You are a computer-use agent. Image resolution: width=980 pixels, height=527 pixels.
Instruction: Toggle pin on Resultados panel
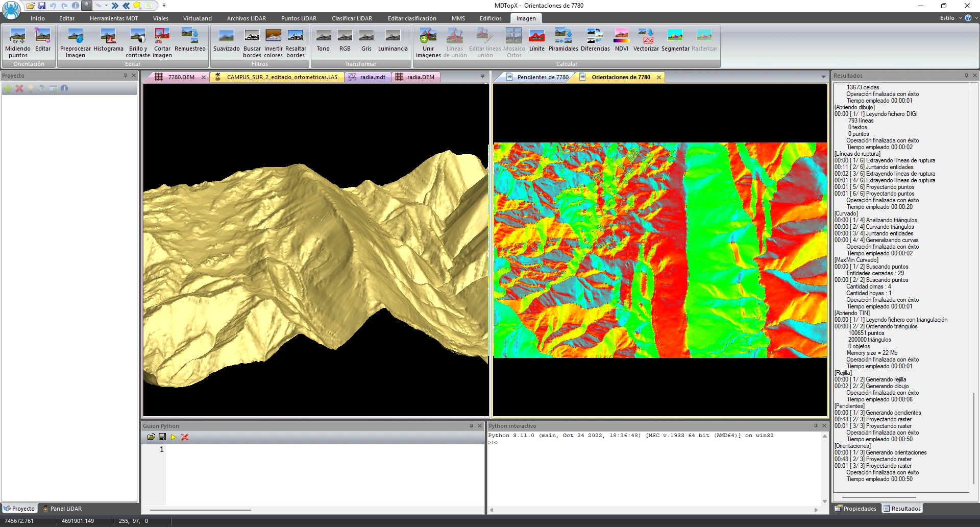click(x=966, y=76)
